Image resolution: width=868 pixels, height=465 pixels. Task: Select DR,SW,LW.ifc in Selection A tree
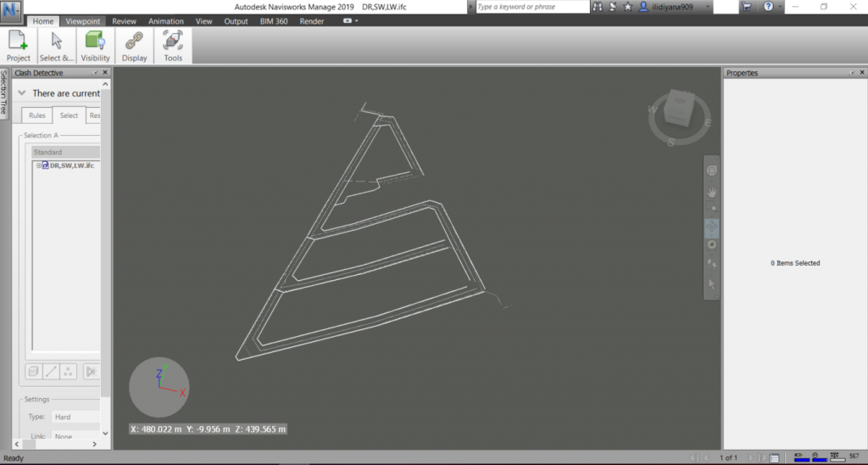(71, 165)
